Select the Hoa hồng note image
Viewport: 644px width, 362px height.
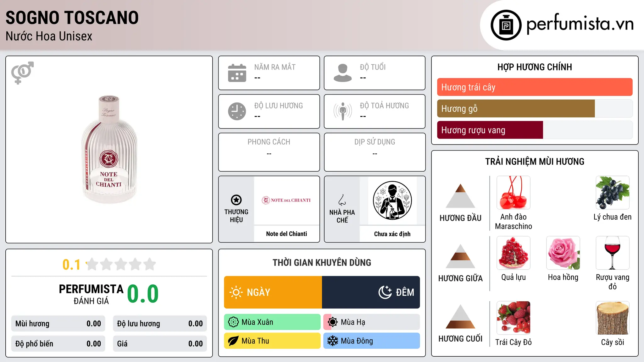click(x=563, y=253)
